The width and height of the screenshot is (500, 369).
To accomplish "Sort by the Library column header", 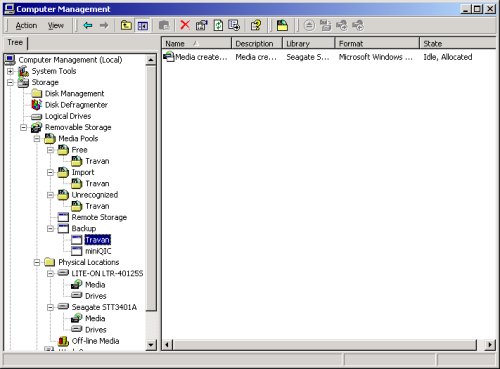I will (x=309, y=43).
